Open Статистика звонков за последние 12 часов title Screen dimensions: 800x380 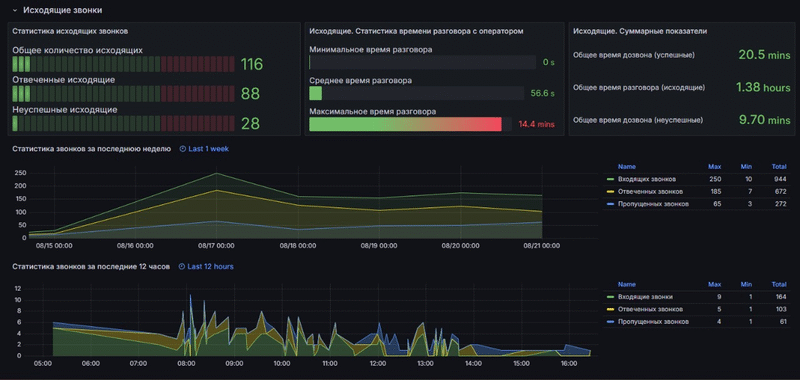pyautogui.click(x=90, y=266)
